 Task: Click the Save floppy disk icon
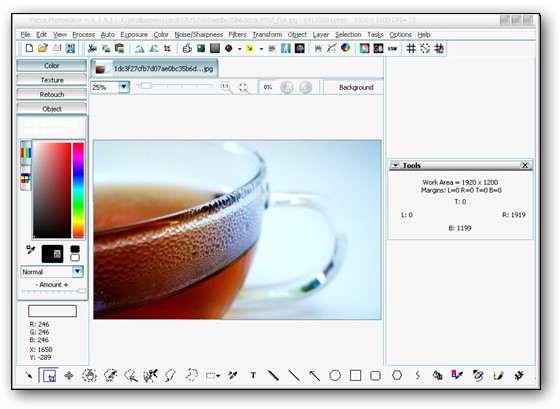(x=70, y=48)
